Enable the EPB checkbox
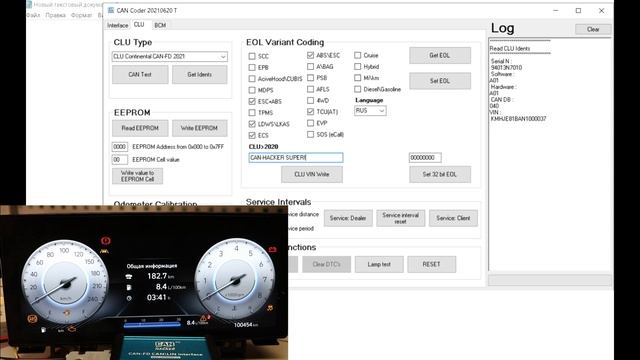 [252, 67]
